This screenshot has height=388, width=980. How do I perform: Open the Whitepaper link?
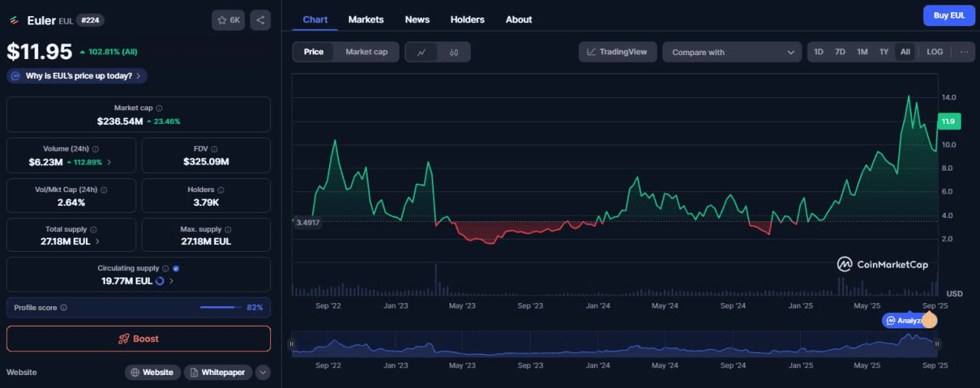click(218, 373)
